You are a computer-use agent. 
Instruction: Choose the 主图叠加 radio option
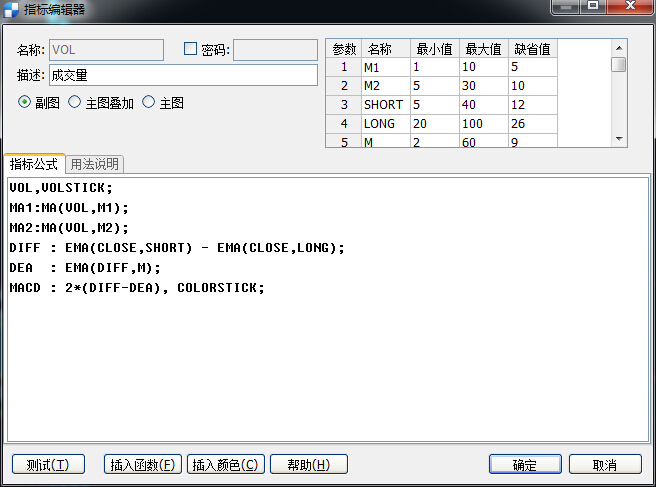[74, 103]
